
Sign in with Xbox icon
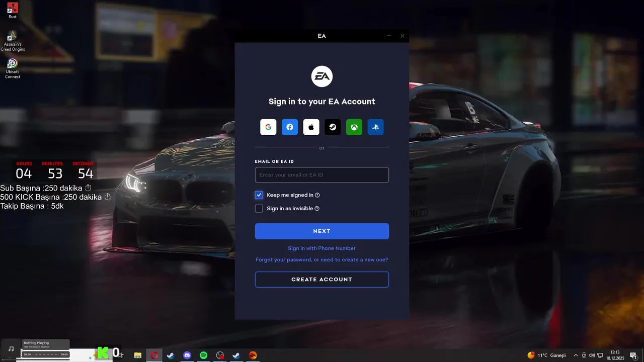tap(354, 127)
